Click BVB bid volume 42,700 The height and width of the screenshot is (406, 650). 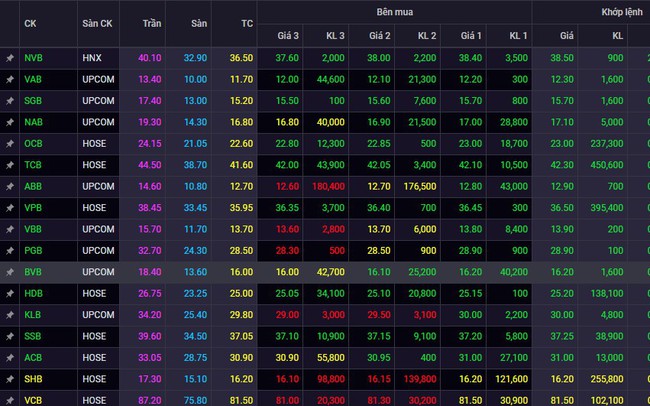pos(330,272)
